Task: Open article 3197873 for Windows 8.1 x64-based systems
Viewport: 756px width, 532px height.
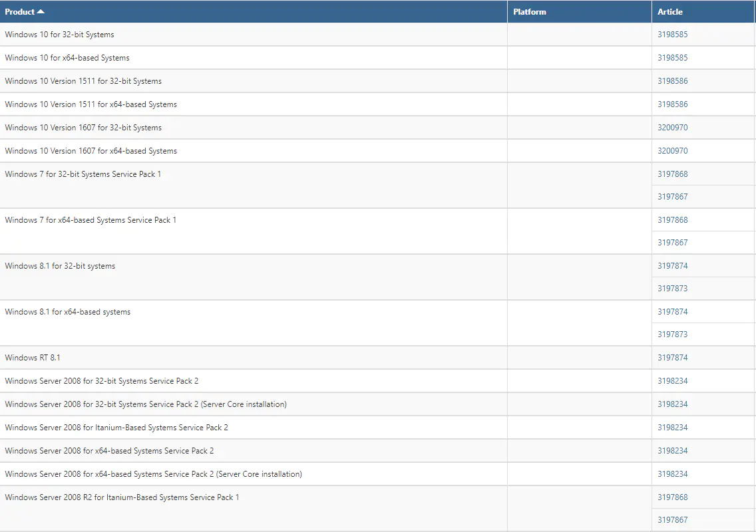Action: 673,334
